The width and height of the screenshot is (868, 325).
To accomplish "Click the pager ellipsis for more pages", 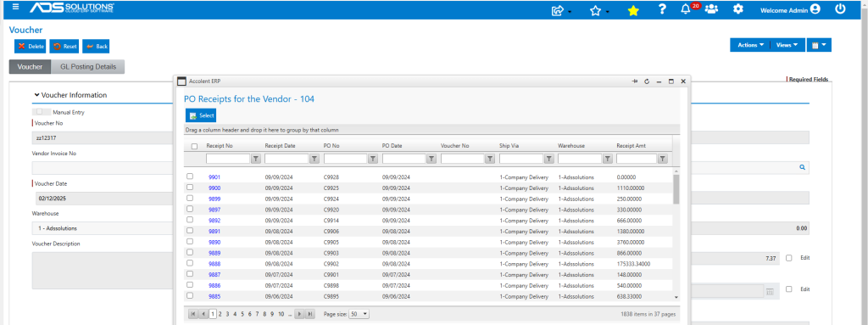I will click(290, 314).
